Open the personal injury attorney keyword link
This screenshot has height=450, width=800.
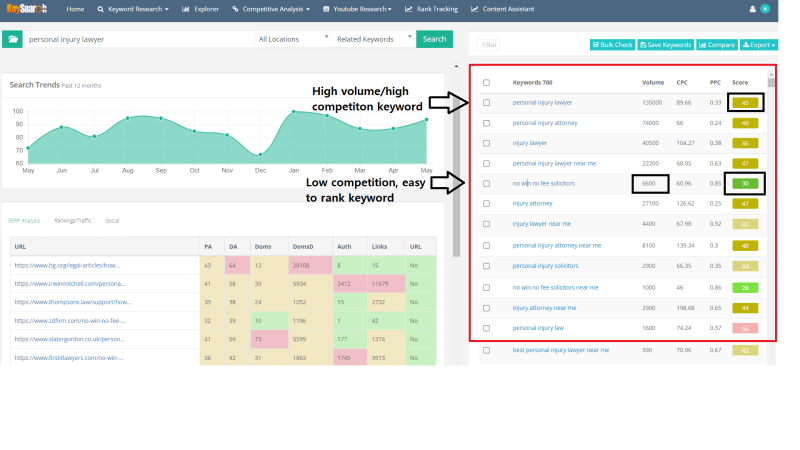pos(545,123)
